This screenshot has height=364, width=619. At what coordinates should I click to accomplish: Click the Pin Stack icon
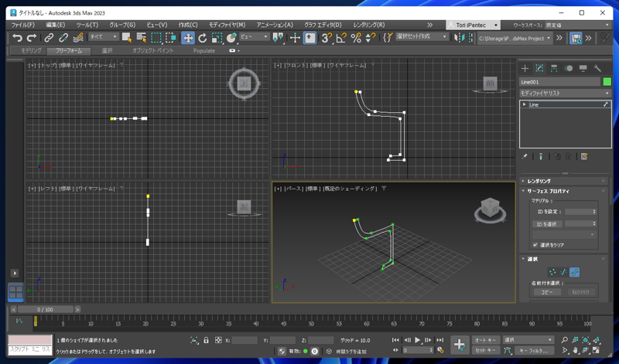(525, 157)
